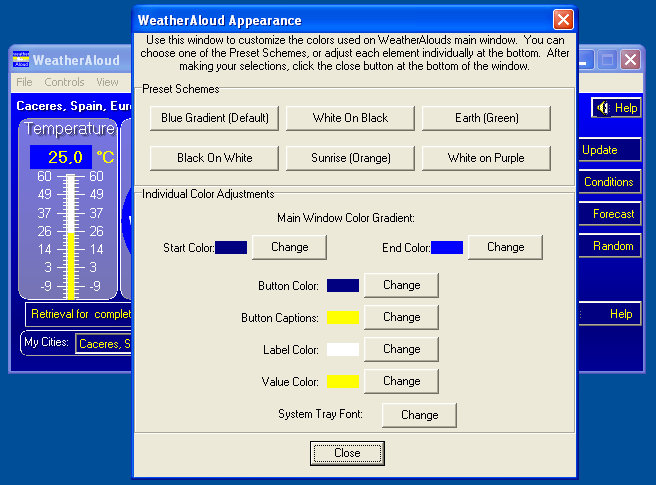Change the gradient End Color
The height and width of the screenshot is (485, 656).
(505, 247)
